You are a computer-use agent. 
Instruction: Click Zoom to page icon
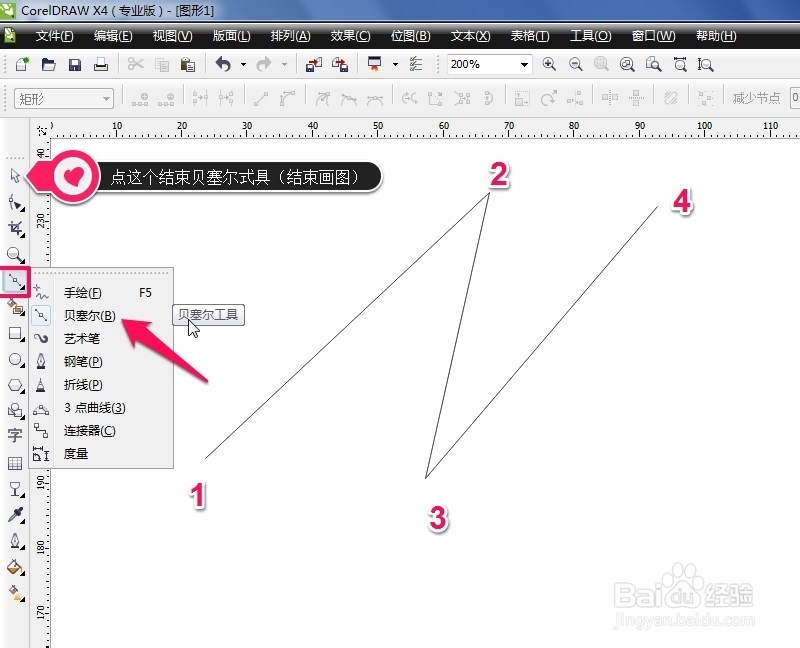coord(653,64)
